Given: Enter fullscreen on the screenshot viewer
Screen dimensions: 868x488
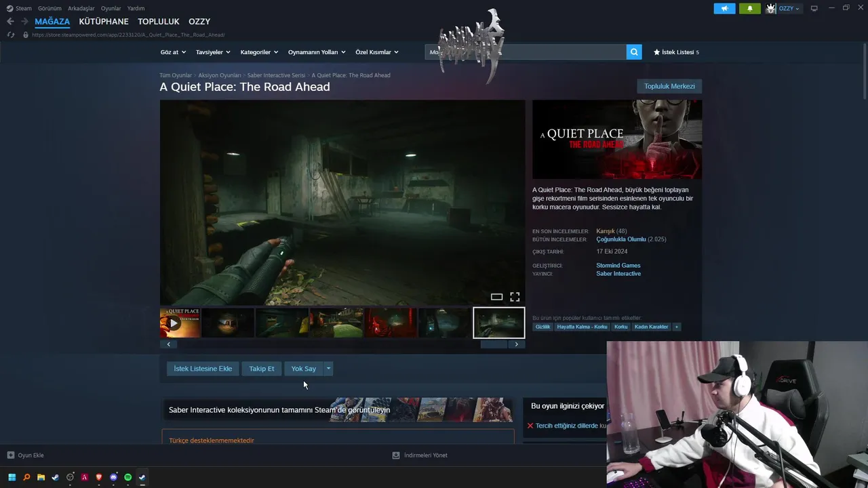Looking at the screenshot, I should (515, 297).
